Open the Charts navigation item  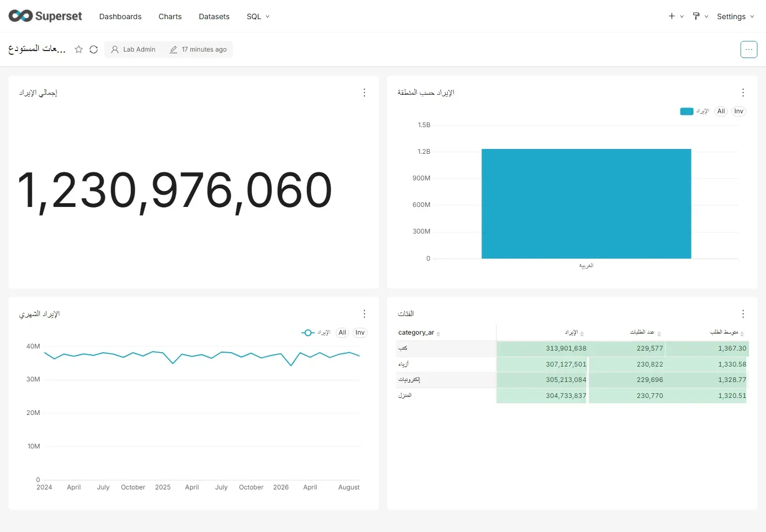point(170,16)
